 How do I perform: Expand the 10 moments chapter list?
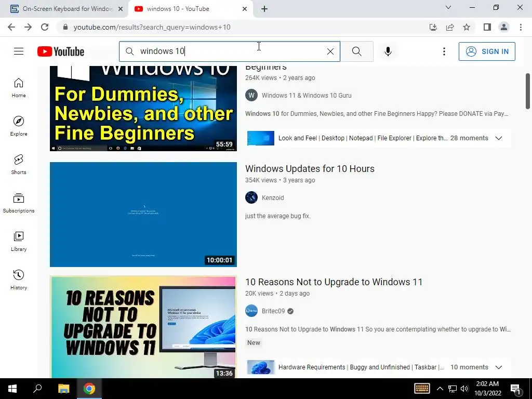coord(498,367)
